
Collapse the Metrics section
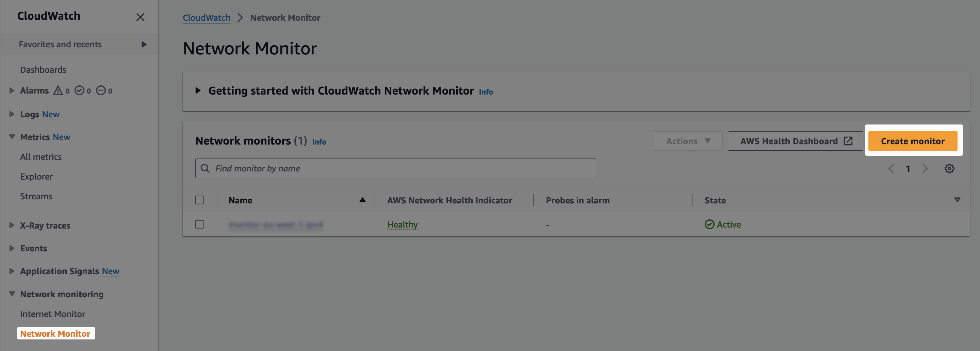pos(12,137)
